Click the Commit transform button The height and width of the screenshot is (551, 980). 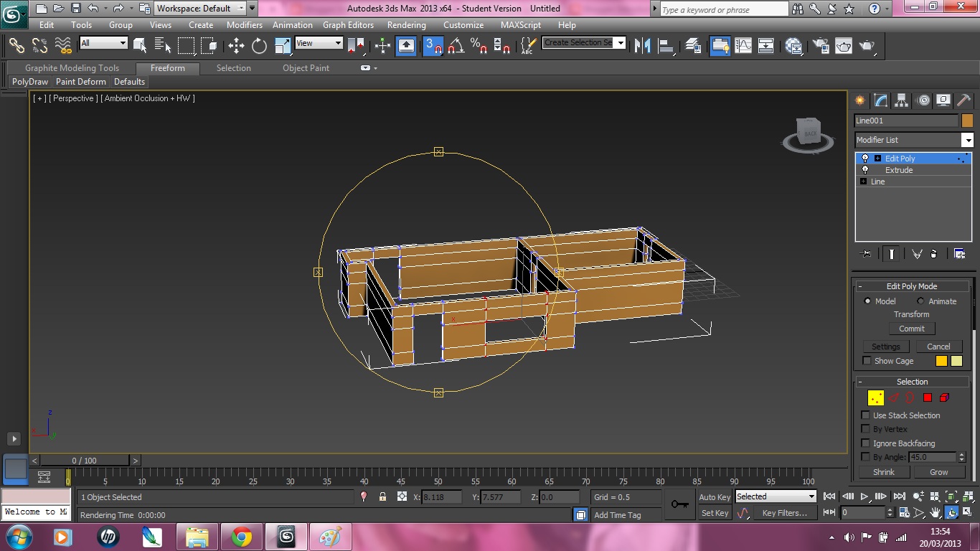(911, 328)
